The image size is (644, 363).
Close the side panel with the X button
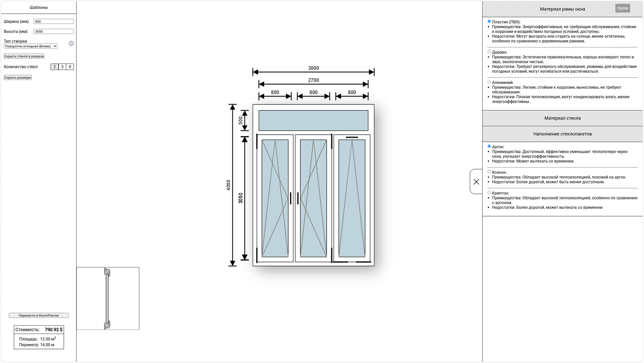(x=476, y=181)
